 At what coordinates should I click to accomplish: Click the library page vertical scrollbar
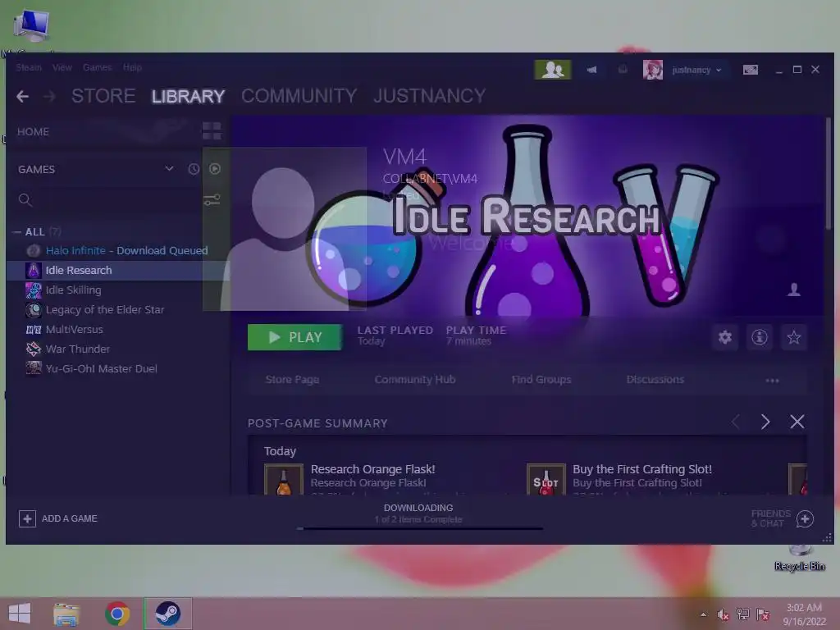829,174
